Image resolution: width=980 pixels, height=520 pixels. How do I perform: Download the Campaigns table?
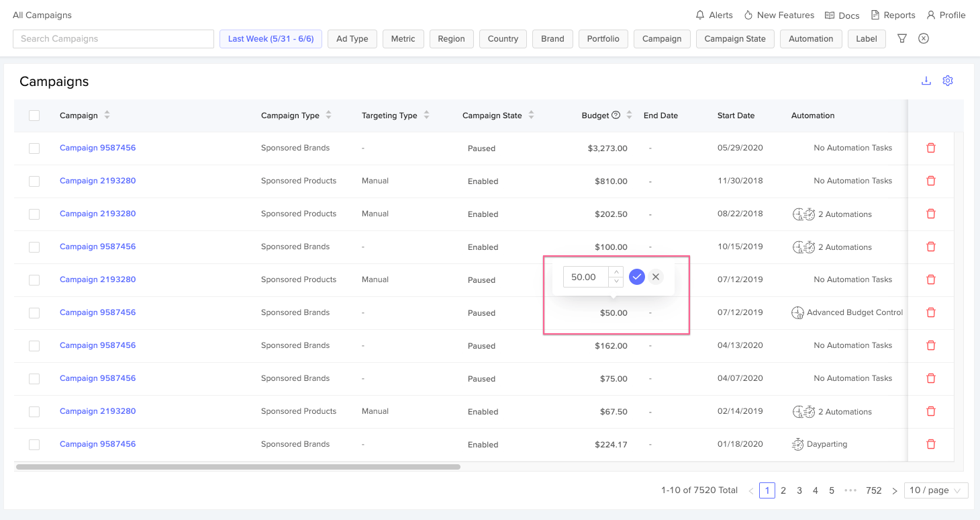tap(926, 81)
